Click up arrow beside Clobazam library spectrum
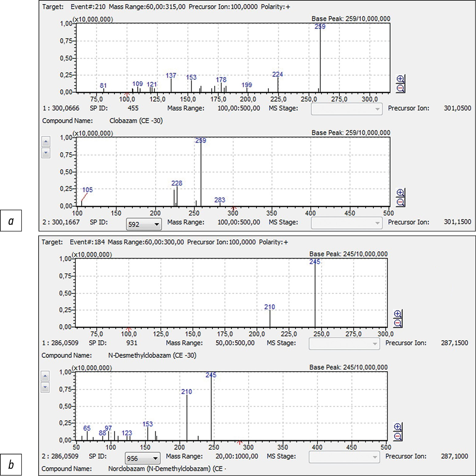 click(x=46, y=142)
